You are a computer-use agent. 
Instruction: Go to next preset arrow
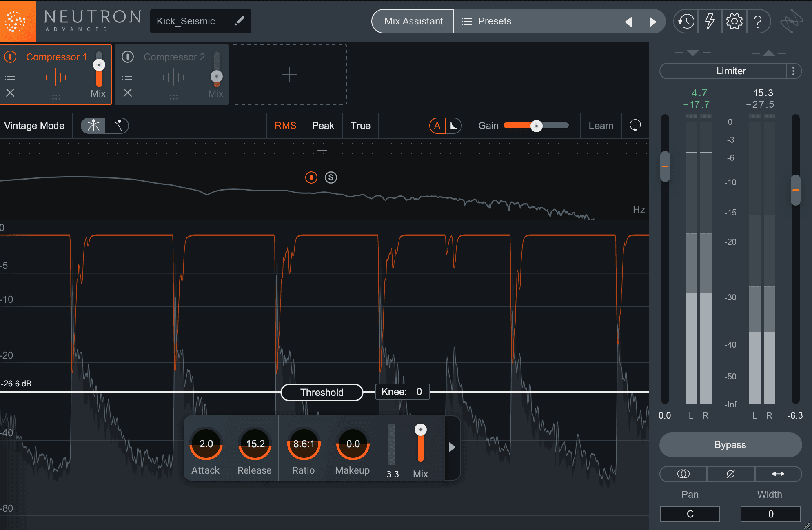(652, 22)
